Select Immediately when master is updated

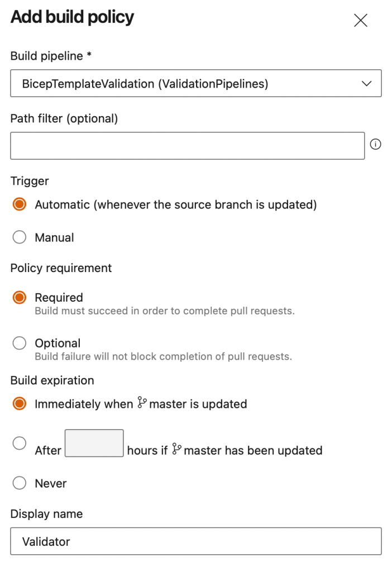click(x=20, y=404)
